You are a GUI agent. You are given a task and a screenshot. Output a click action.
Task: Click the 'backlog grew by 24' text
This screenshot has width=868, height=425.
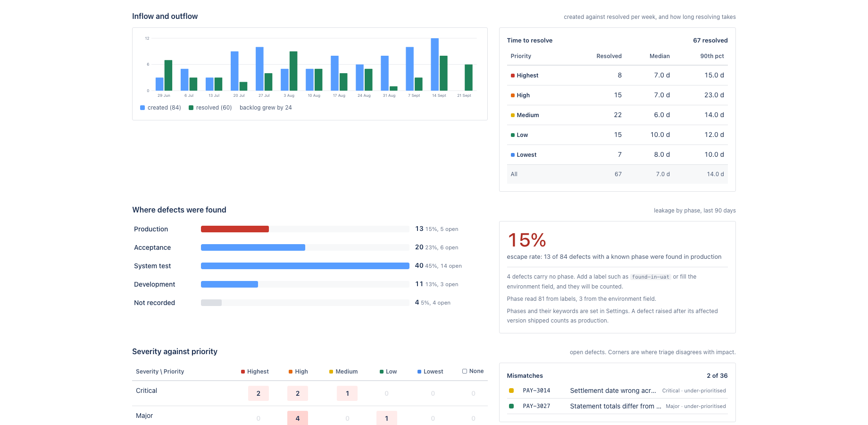point(266,108)
